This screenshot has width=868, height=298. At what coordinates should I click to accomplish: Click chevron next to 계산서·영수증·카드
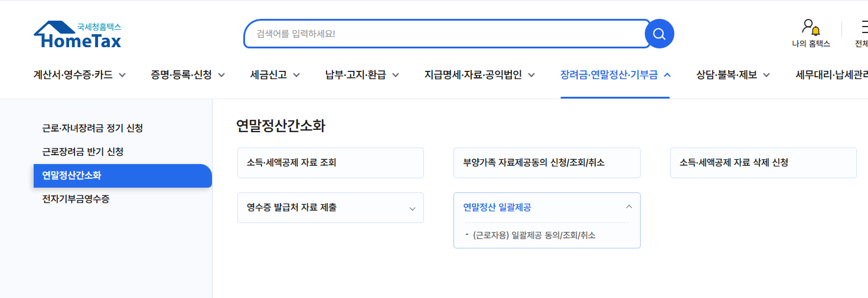[122, 75]
